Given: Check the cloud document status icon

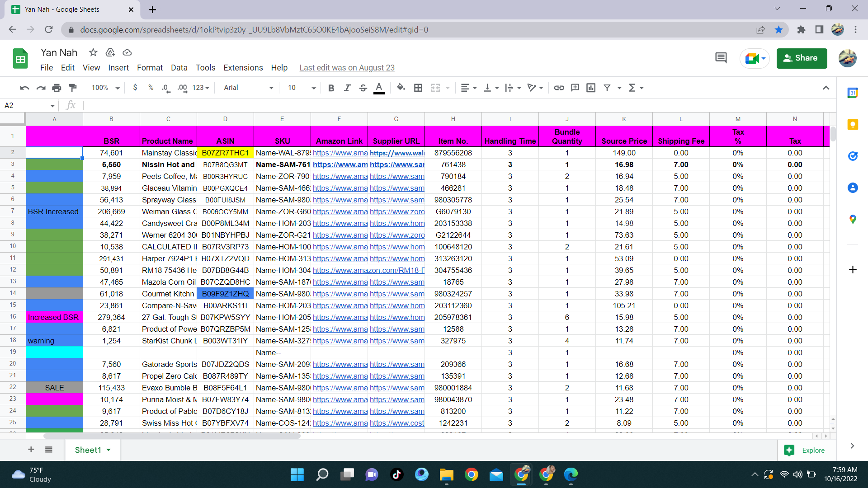Looking at the screenshot, I should [x=127, y=52].
